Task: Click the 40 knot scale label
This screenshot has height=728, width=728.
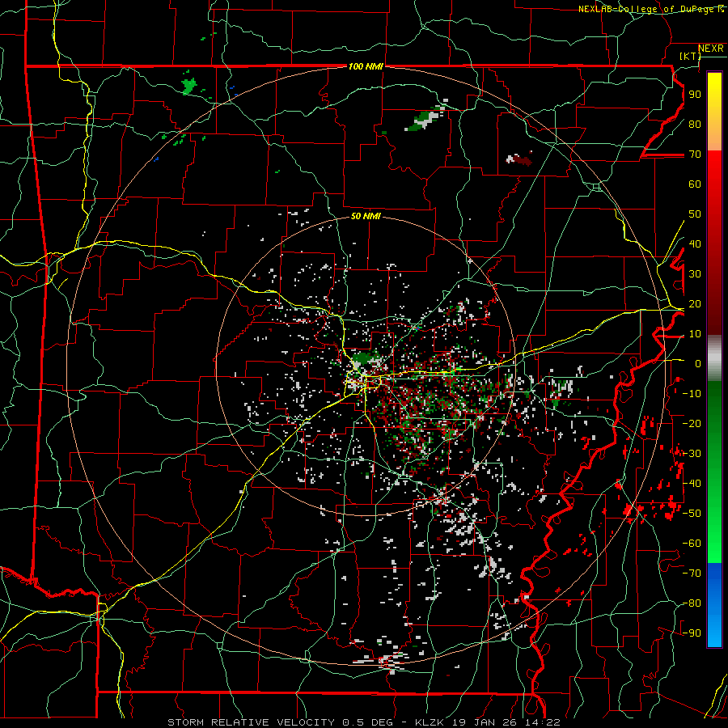Action: [695, 244]
